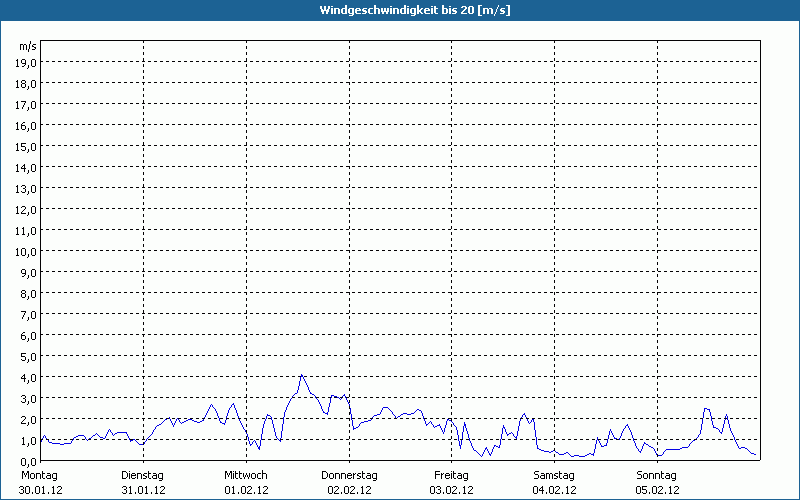
Task: Click the '9,0' y-axis label
Action: (x=28, y=273)
